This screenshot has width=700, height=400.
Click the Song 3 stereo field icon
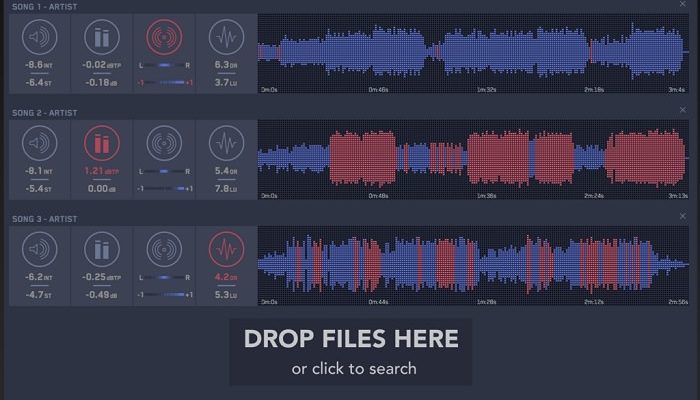point(164,249)
